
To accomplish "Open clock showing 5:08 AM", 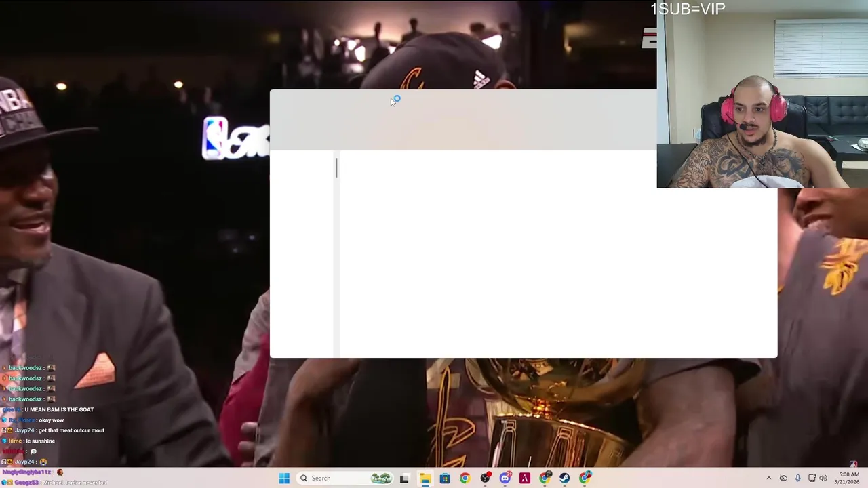I will 848,478.
